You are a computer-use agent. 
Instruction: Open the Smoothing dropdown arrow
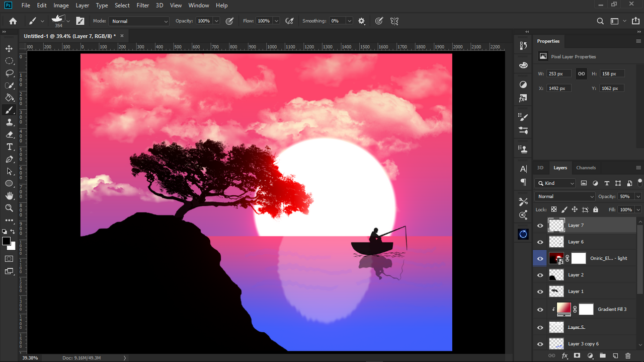click(x=349, y=21)
